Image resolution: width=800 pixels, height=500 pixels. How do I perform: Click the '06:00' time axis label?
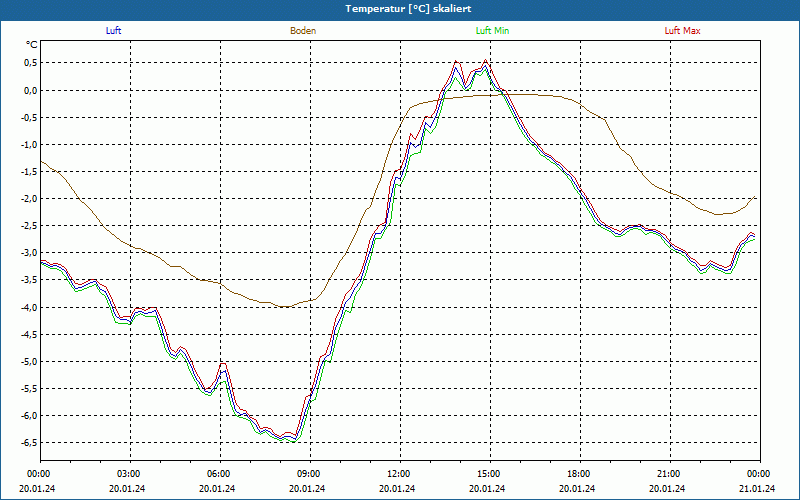pyautogui.click(x=217, y=474)
